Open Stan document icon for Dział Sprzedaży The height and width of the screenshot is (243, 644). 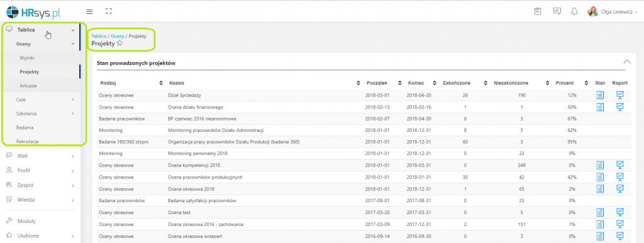[600, 95]
